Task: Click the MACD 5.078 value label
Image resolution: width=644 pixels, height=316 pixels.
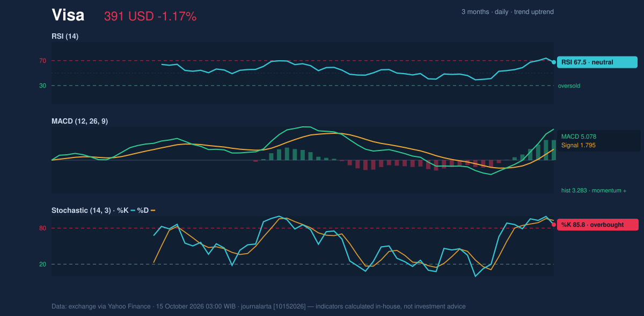Action: pyautogui.click(x=579, y=137)
